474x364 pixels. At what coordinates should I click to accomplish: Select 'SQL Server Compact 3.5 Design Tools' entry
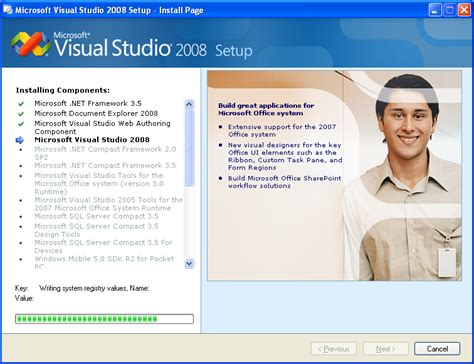[x=96, y=230]
